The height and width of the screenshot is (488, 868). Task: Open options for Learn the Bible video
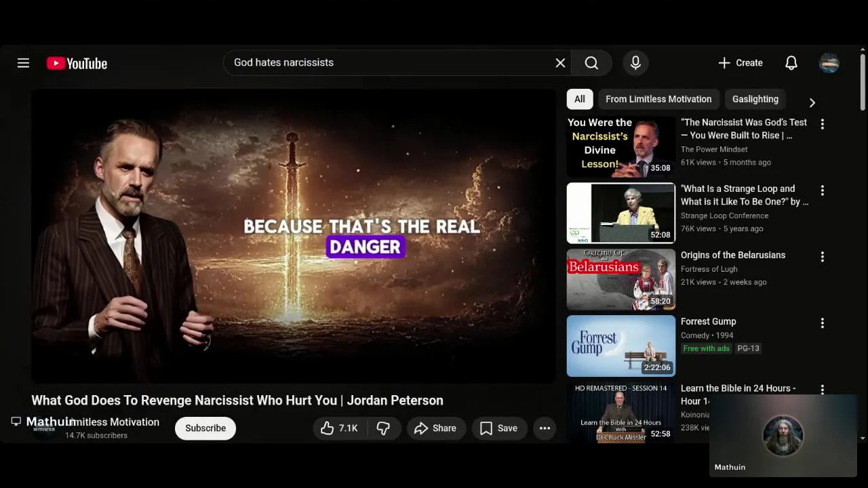click(x=822, y=390)
